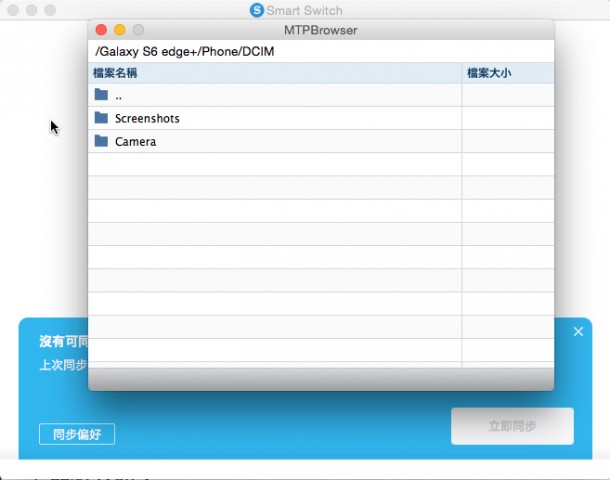Click the 立即同步 sync now button
The image size is (610, 480).
512,426
